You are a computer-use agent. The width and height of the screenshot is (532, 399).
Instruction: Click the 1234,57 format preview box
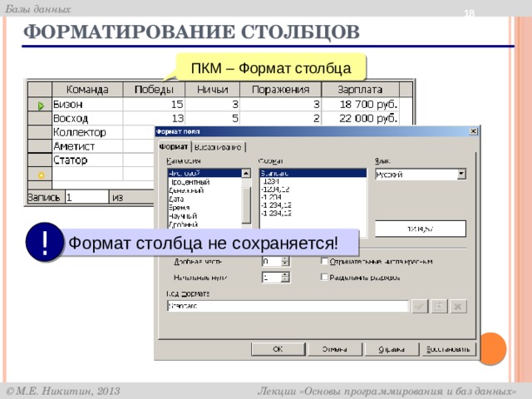421,229
